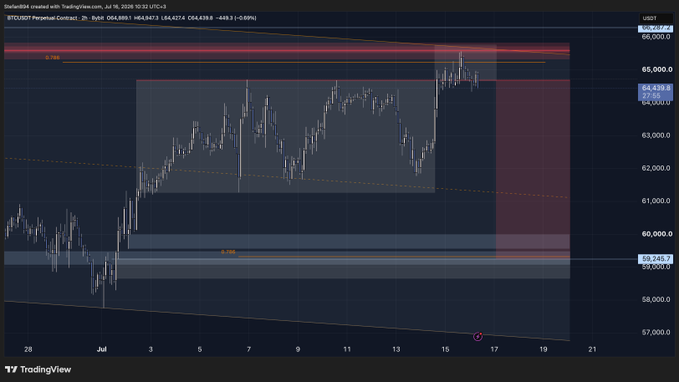Click the 65,000.0 price axis label

[x=656, y=69]
